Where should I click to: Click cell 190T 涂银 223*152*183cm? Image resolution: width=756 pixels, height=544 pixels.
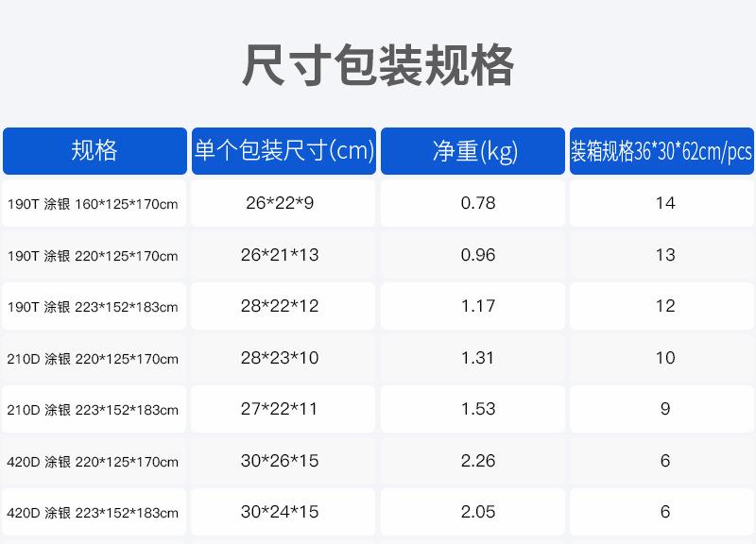(x=93, y=307)
